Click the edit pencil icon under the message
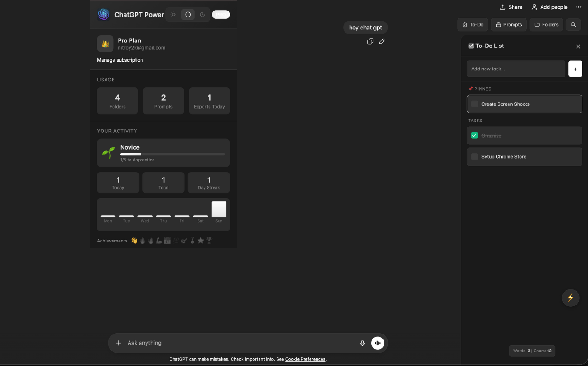The height and width of the screenshot is (368, 588). coord(382,41)
